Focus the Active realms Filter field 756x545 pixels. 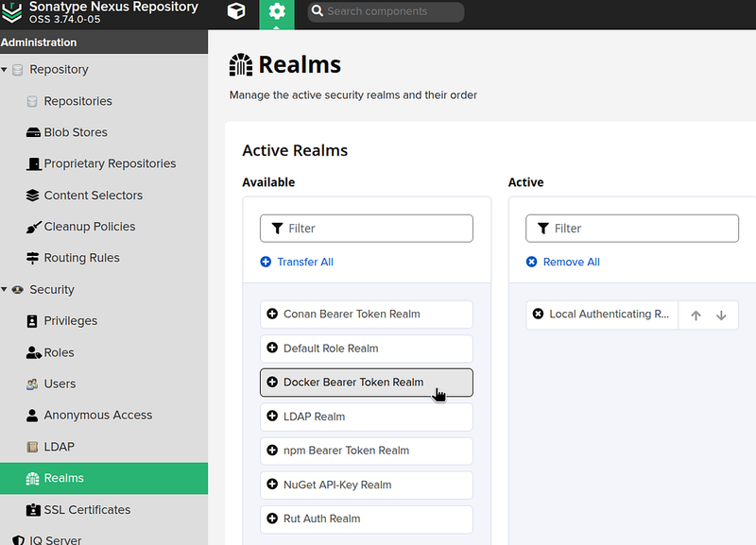(632, 229)
